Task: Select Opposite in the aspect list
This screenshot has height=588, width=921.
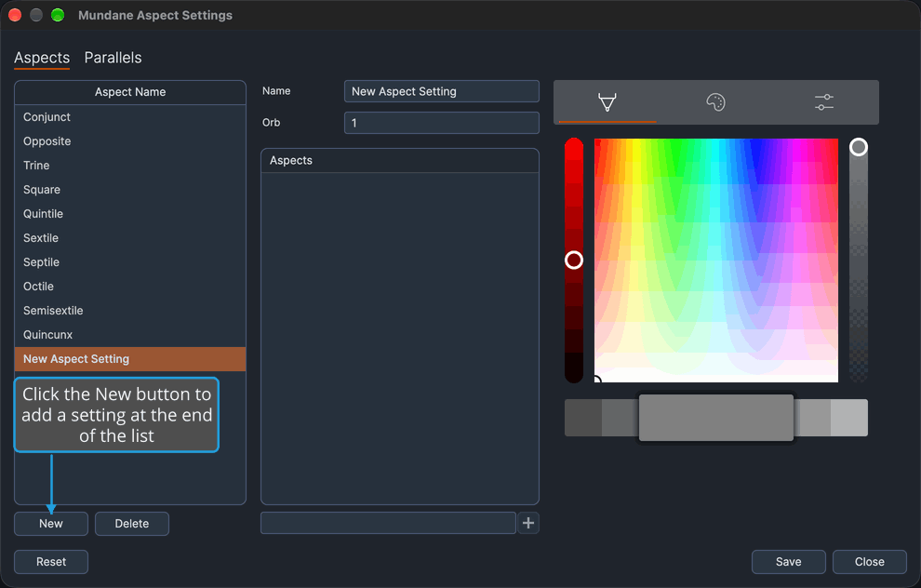Action: [130, 141]
